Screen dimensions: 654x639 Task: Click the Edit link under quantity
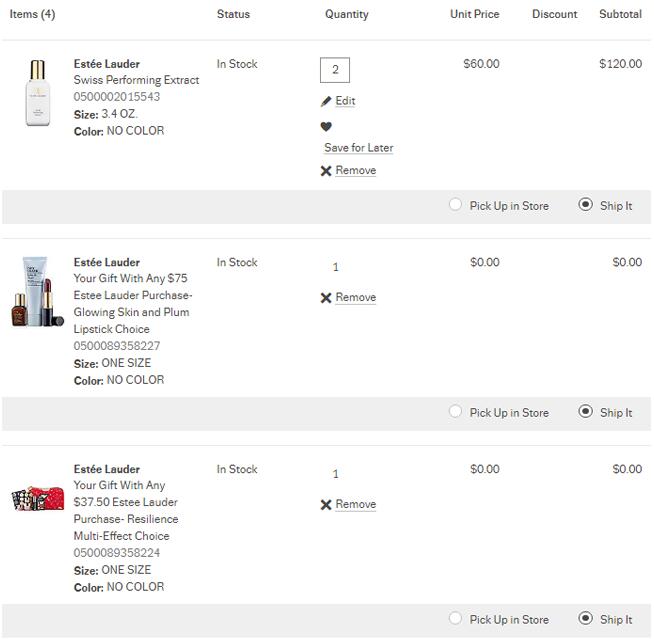click(x=345, y=101)
